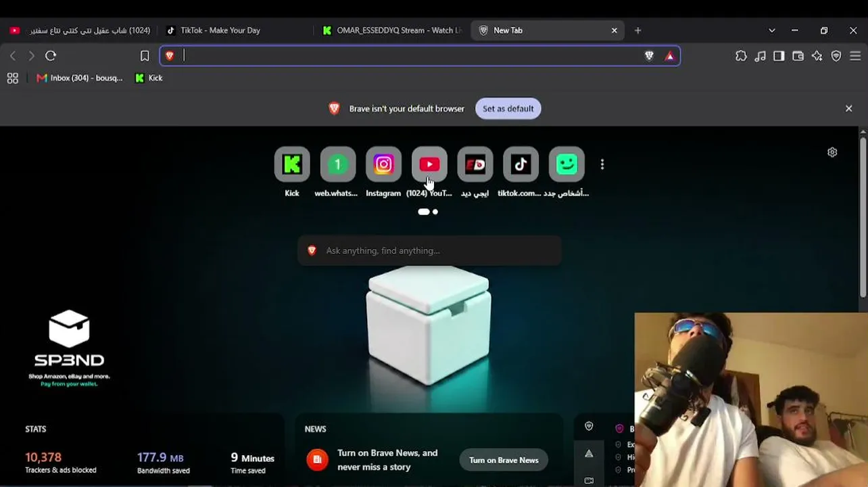
Task: Open the tiktok.com top site shortcut
Action: [521, 164]
